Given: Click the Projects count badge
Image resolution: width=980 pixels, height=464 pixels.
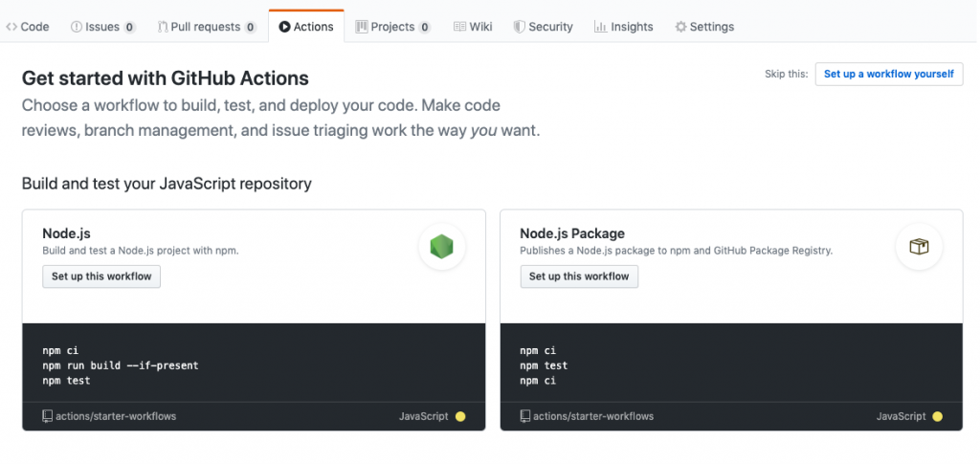Looking at the screenshot, I should click(424, 27).
